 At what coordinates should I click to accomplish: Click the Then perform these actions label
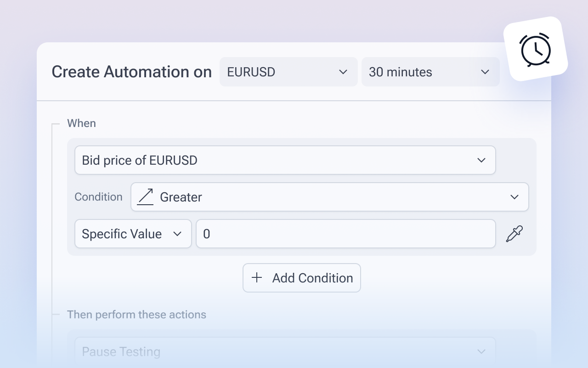click(136, 315)
